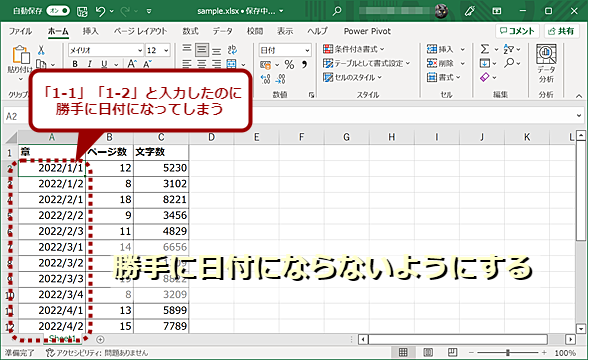The image size is (589, 361).
Task: Open ribbon display options icon
Action: 497,11
